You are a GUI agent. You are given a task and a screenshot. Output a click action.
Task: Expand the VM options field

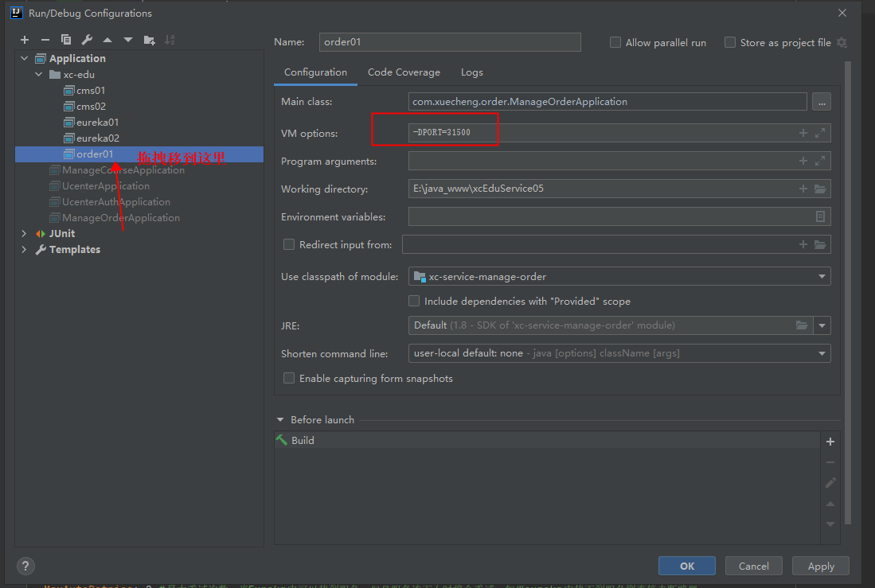(x=820, y=133)
